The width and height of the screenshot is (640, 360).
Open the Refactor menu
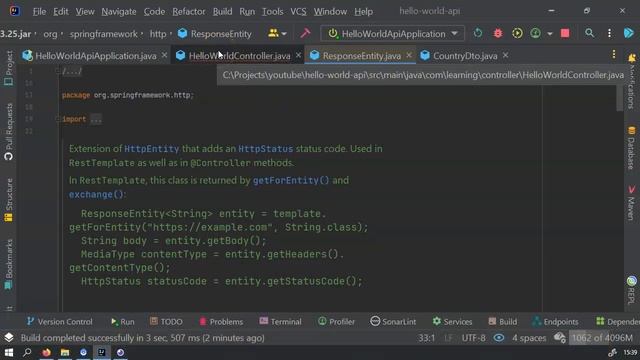(189, 11)
